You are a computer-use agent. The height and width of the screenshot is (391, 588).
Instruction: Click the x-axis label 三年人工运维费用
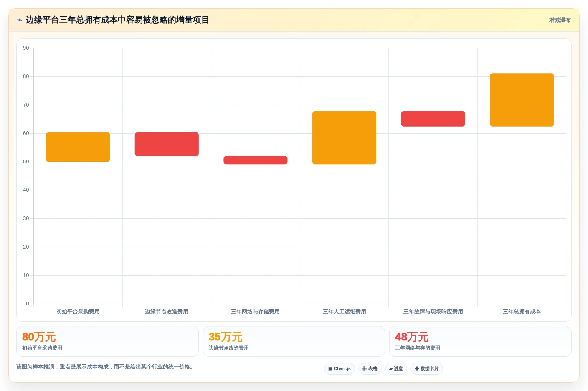coord(344,312)
